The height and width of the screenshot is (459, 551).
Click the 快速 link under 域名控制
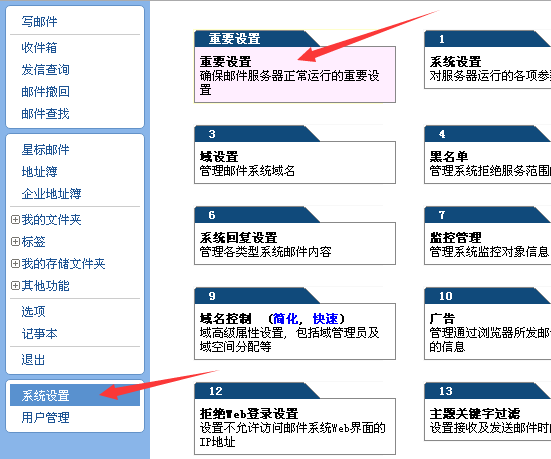[325, 319]
